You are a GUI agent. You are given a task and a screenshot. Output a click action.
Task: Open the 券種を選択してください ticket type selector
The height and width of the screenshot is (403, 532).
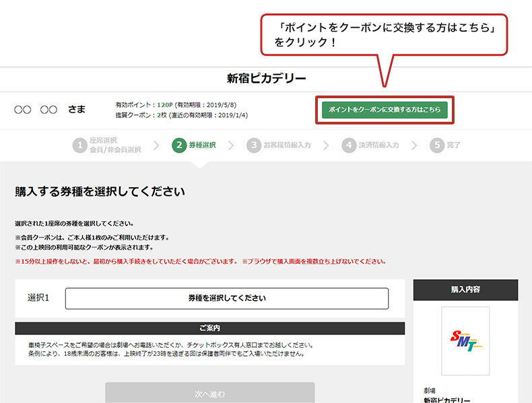(x=226, y=298)
